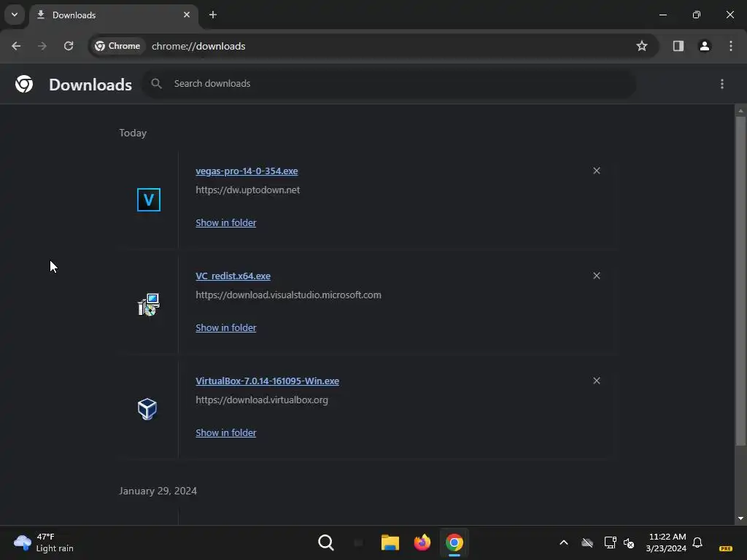Click the Vegas Pro file icon
This screenshot has height=560, width=747.
click(x=149, y=200)
